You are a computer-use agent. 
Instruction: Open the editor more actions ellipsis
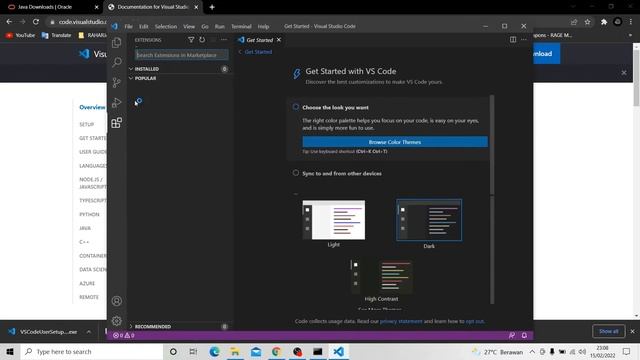[524, 40]
